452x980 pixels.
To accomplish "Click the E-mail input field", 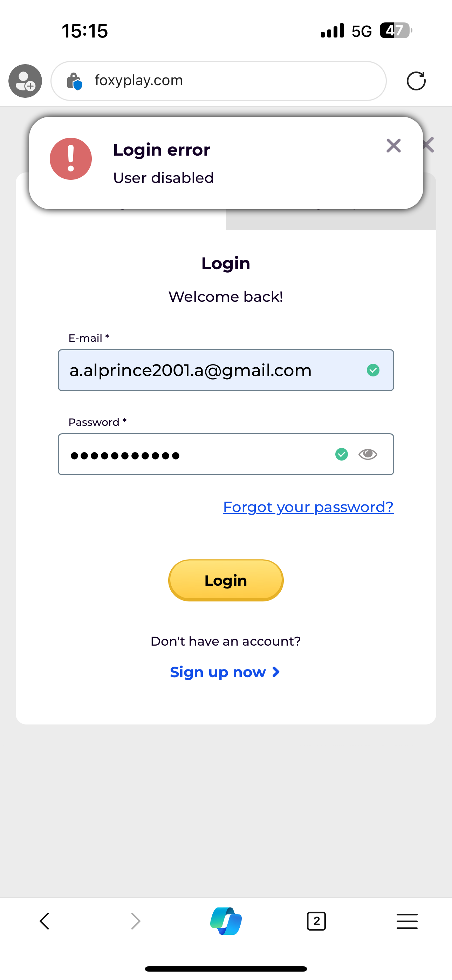I will click(x=213, y=370).
